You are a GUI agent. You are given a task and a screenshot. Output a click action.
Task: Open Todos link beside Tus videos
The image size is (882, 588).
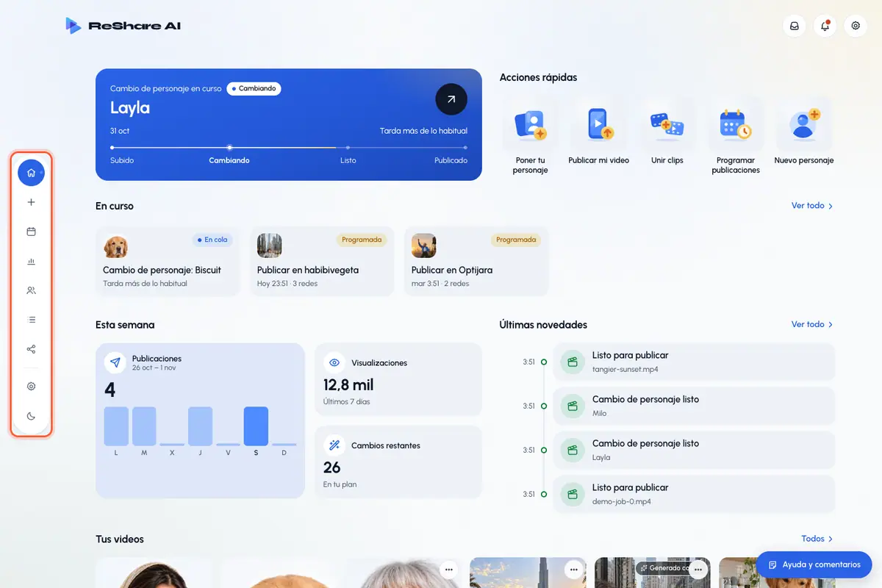pos(817,539)
